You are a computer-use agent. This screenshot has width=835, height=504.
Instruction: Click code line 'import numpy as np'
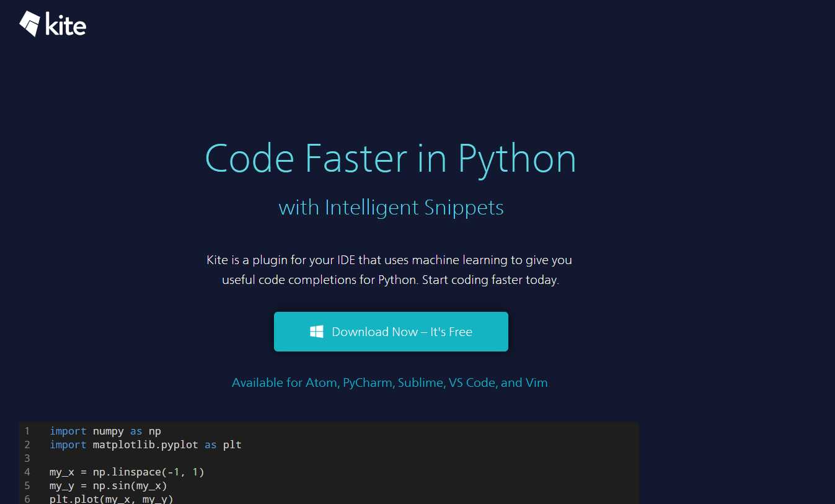(105, 431)
